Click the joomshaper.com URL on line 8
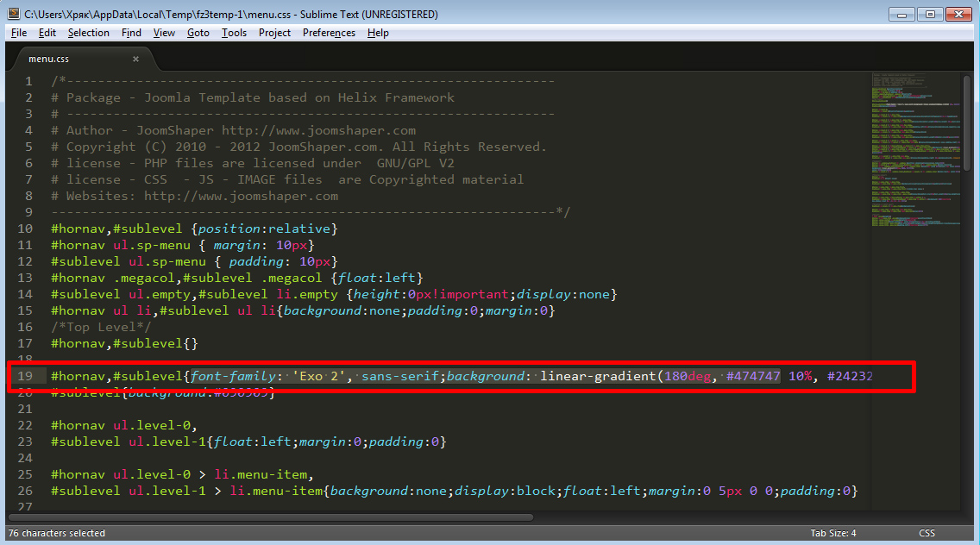The width and height of the screenshot is (980, 545). (x=241, y=196)
